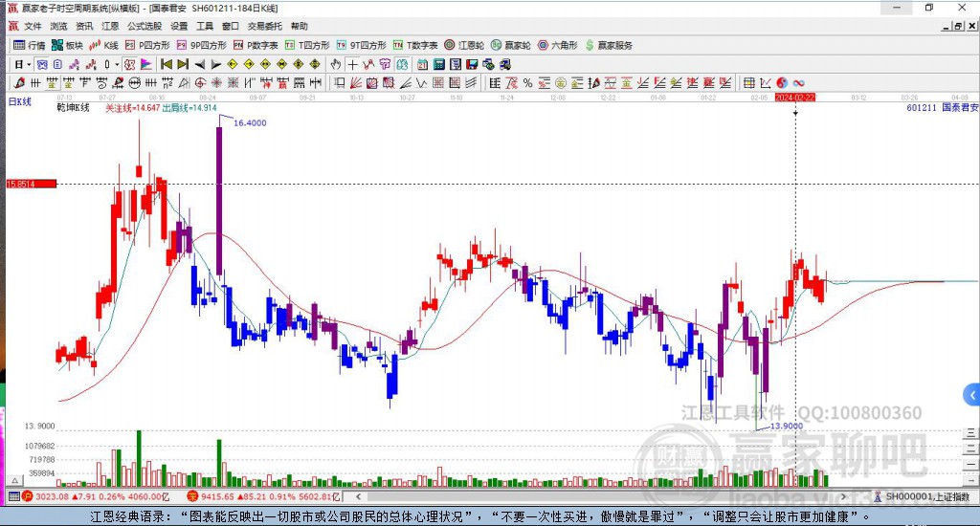The width and height of the screenshot is (980, 526).
Task: Click the 出局线=14.914 label
Action: point(189,108)
